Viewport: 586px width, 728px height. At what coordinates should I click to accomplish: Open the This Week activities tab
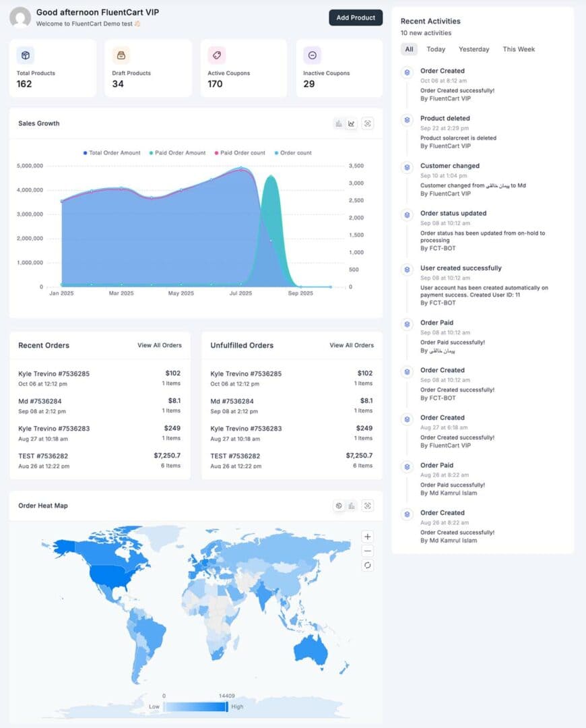[x=519, y=49]
